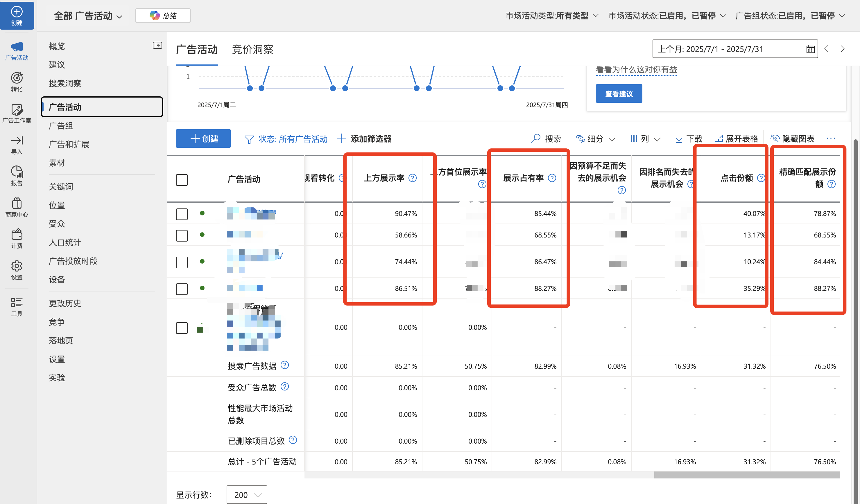Check the paused campaign row checkbox

[182, 328]
